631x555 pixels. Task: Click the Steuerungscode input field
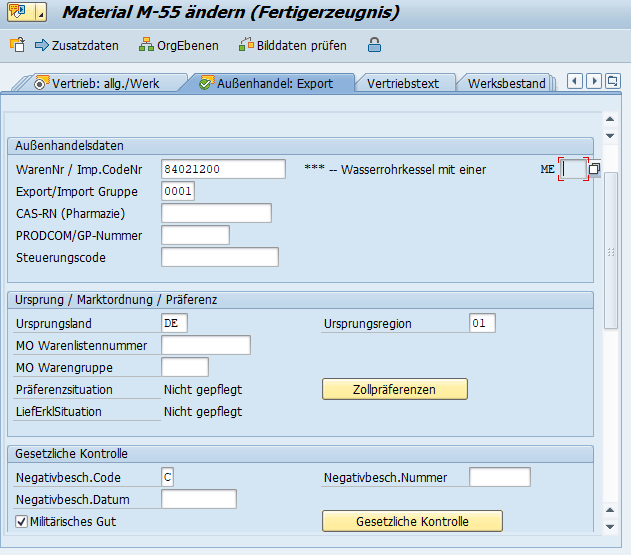[220, 257]
